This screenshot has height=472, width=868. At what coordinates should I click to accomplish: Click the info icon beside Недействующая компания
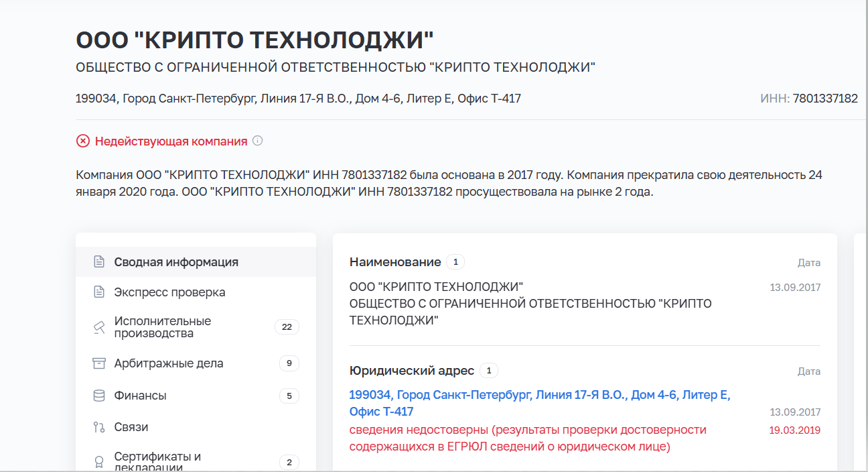258,141
